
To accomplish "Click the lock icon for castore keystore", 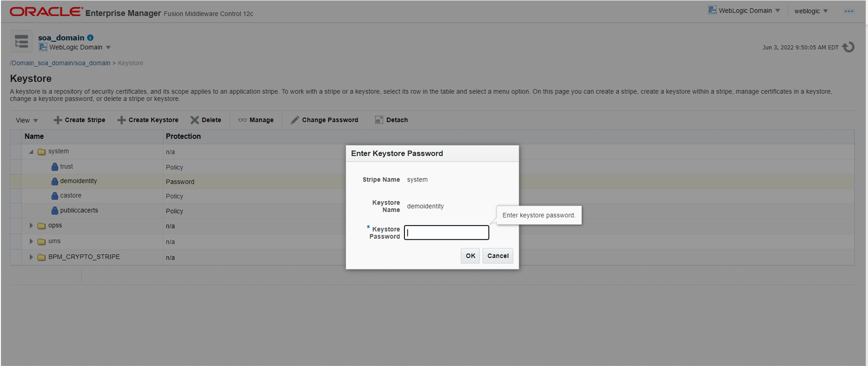I will (x=55, y=196).
